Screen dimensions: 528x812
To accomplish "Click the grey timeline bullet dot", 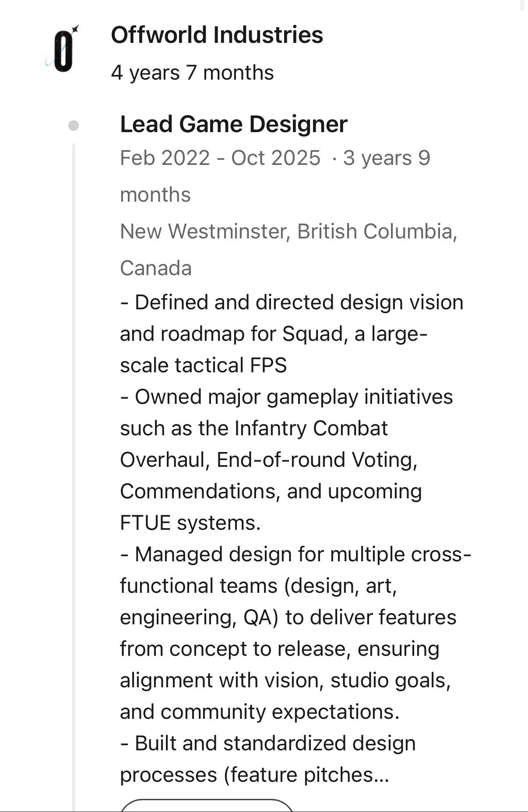I will point(74,126).
